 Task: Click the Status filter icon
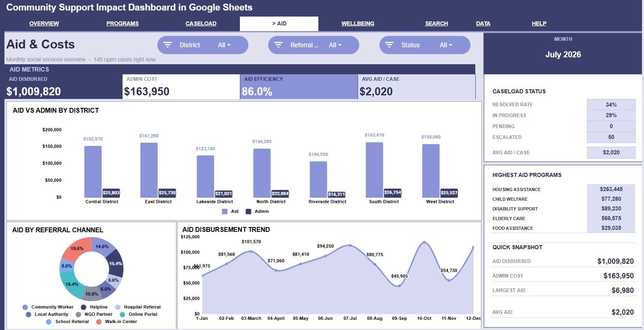[x=389, y=45]
